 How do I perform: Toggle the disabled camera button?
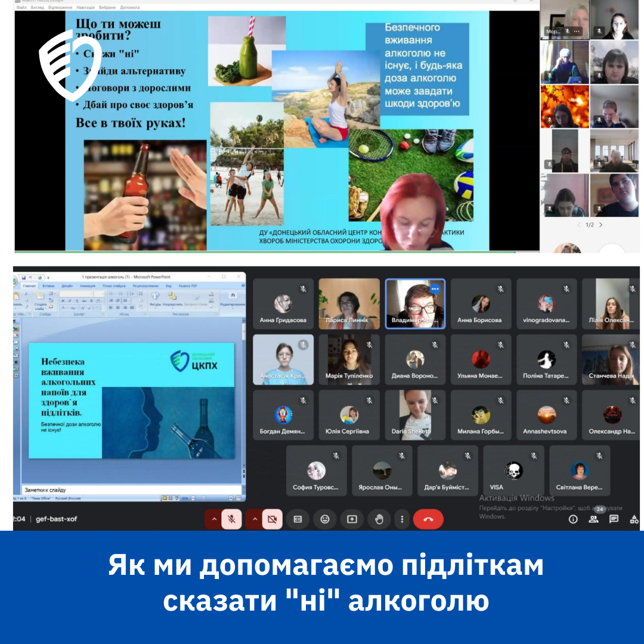pos(272,519)
